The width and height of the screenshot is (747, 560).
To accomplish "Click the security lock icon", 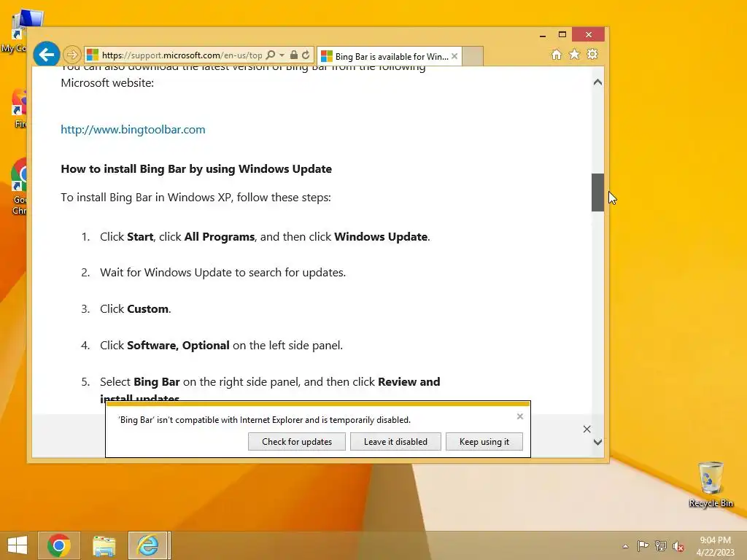I will click(x=294, y=55).
